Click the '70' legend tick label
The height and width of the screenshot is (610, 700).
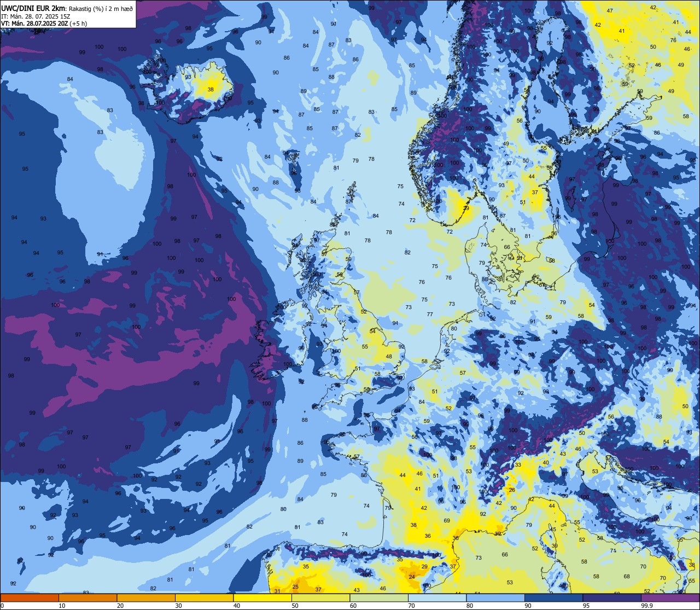point(411,606)
